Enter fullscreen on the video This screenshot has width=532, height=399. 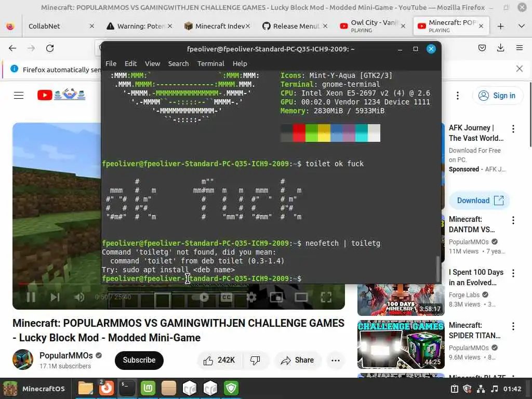point(326,297)
